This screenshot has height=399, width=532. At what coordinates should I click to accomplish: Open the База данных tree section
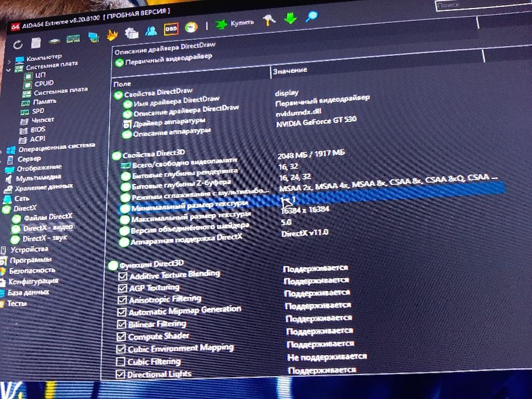28,293
